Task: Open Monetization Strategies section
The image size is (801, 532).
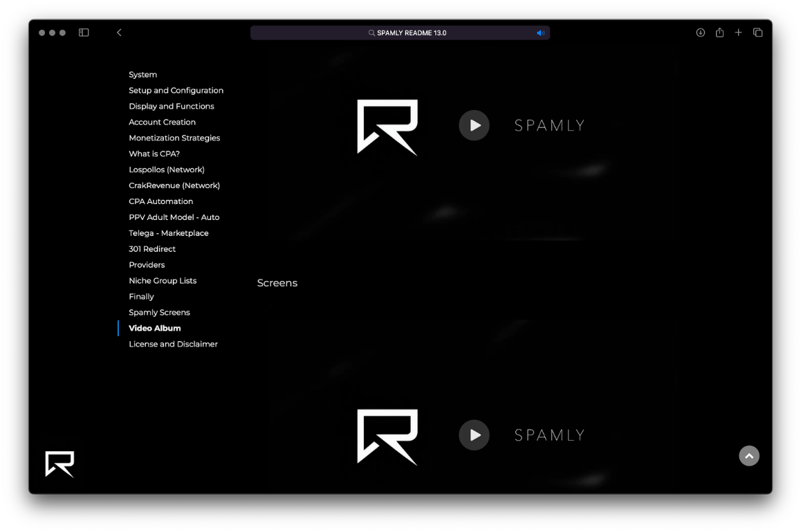Action: (175, 138)
